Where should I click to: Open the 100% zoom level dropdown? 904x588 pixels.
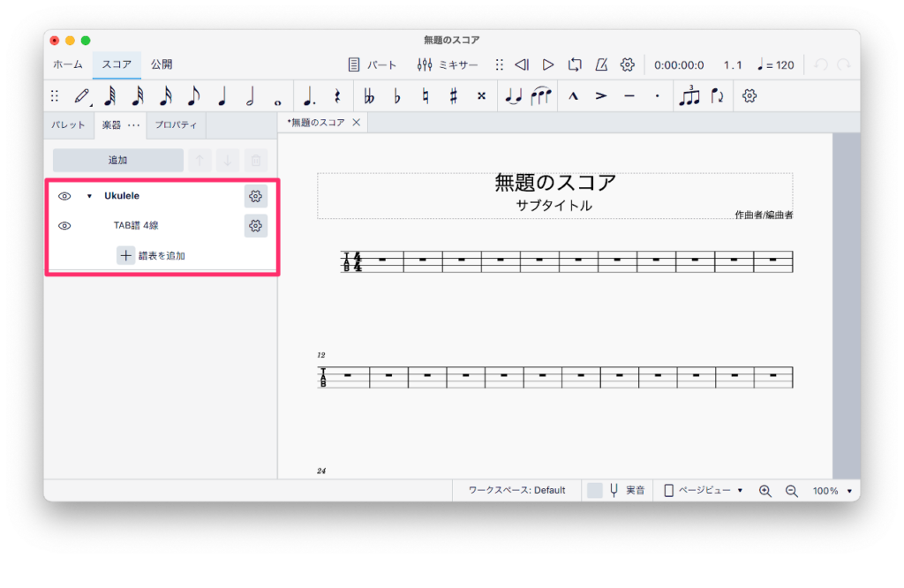pyautogui.click(x=832, y=490)
